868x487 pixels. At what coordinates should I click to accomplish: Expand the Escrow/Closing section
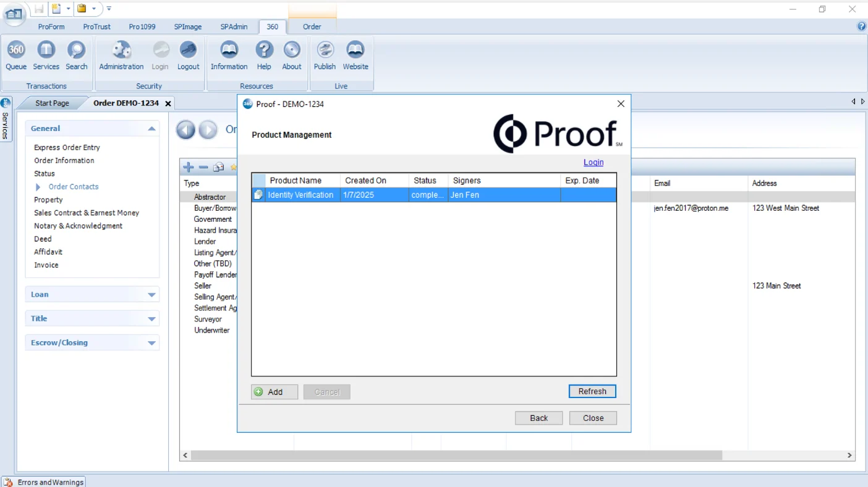coord(151,343)
